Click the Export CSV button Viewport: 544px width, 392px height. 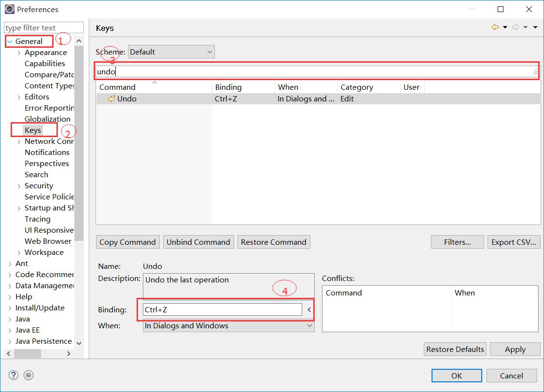(x=514, y=242)
